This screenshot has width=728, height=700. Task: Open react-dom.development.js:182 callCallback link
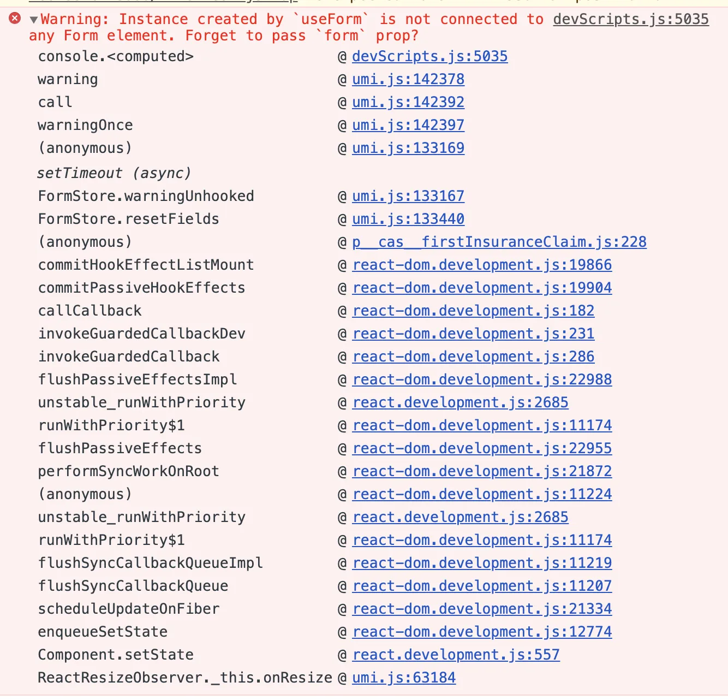pyautogui.click(x=473, y=311)
